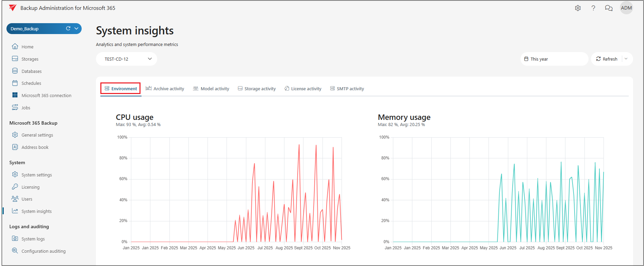Open the This year date range picker

click(554, 59)
